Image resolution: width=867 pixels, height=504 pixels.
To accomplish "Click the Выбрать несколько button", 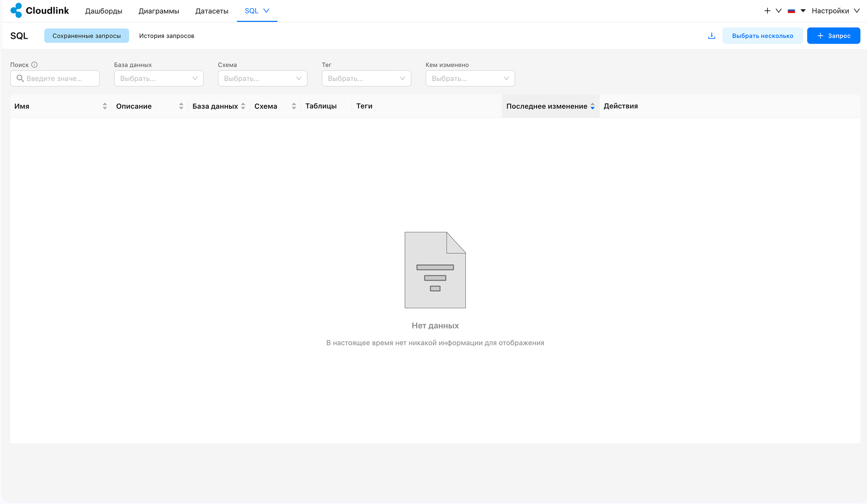I will tap(763, 36).
